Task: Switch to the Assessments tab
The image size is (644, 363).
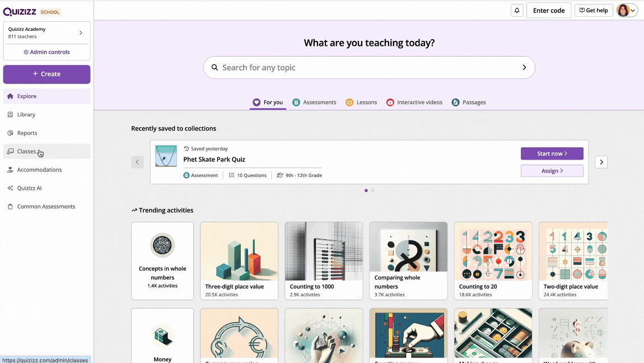Action: click(x=314, y=103)
